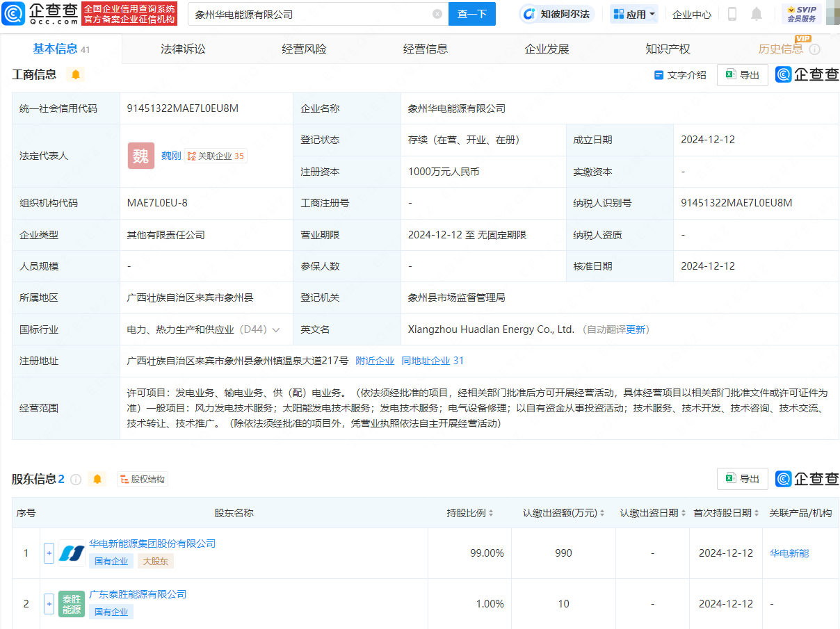Click 国有企业 tag under 华电新能源集团股份有限公司
Screen dimensions: 840x629
(111, 561)
